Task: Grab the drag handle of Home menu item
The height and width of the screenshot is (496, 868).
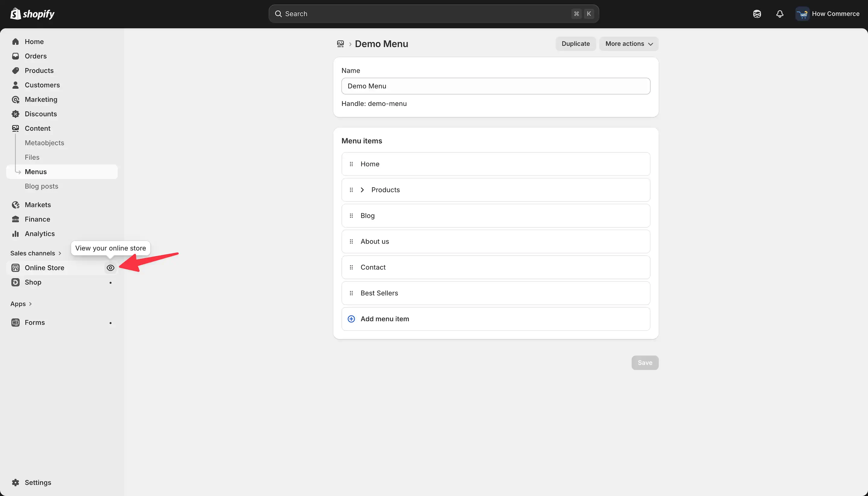Action: click(x=351, y=164)
